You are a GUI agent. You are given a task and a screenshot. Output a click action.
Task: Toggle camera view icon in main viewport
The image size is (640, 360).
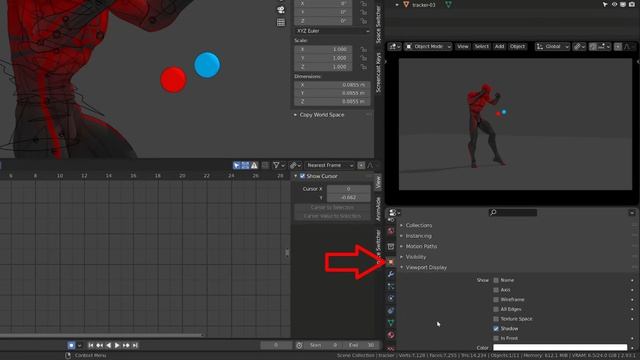point(281,9)
